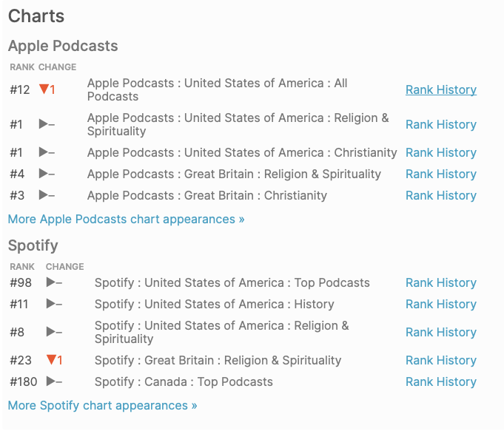This screenshot has width=504, height=431.
Task: Expand More Spotify chart appearances
Action: tap(102, 405)
